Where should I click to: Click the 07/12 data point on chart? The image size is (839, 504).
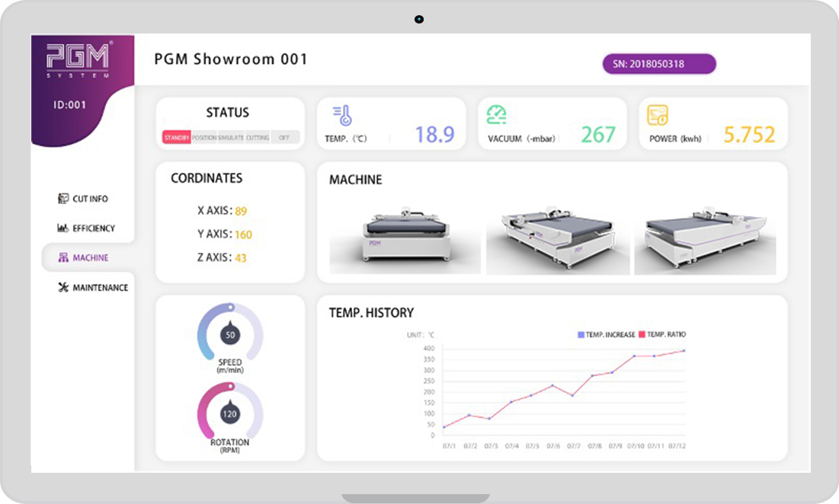pyautogui.click(x=684, y=351)
